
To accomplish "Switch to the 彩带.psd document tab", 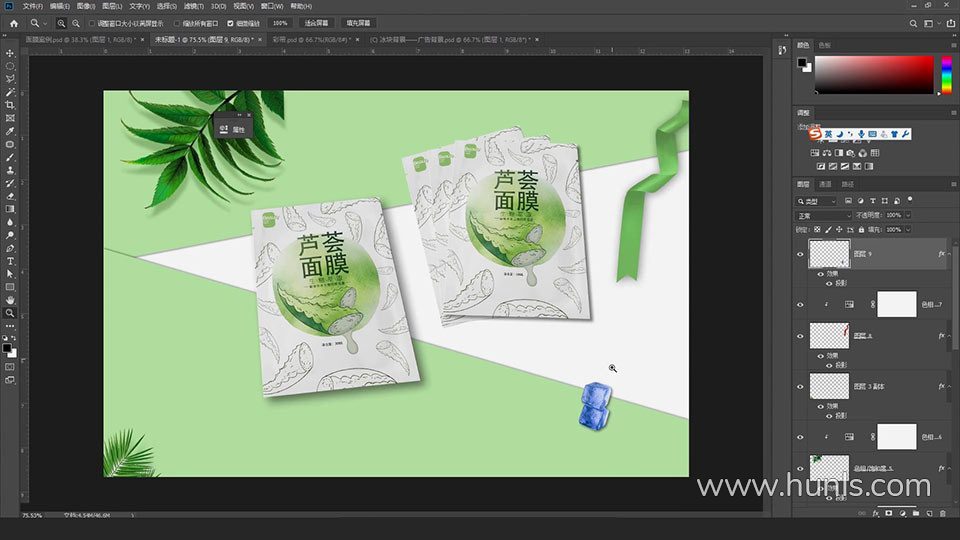I will click(307, 40).
